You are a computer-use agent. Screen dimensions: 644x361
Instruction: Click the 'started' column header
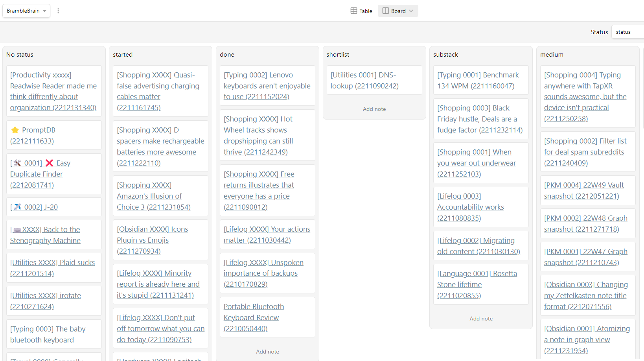(x=123, y=54)
